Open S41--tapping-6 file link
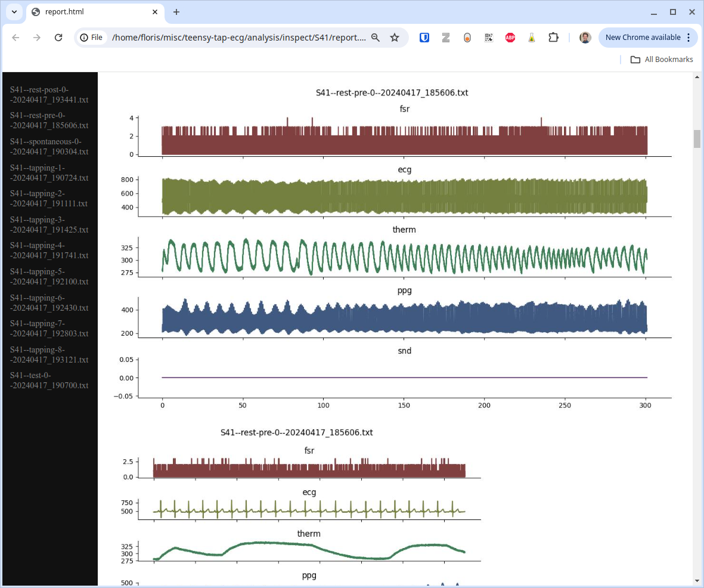This screenshot has width=704, height=588. (x=49, y=303)
